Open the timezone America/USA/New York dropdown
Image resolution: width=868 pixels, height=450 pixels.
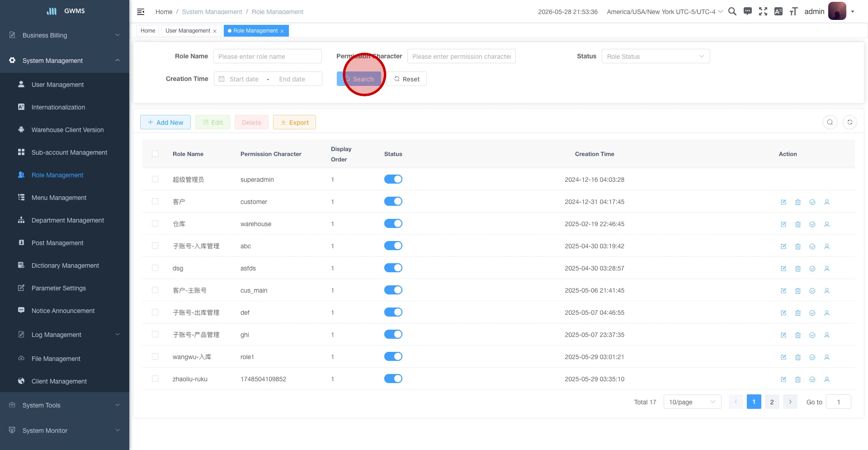(x=665, y=12)
